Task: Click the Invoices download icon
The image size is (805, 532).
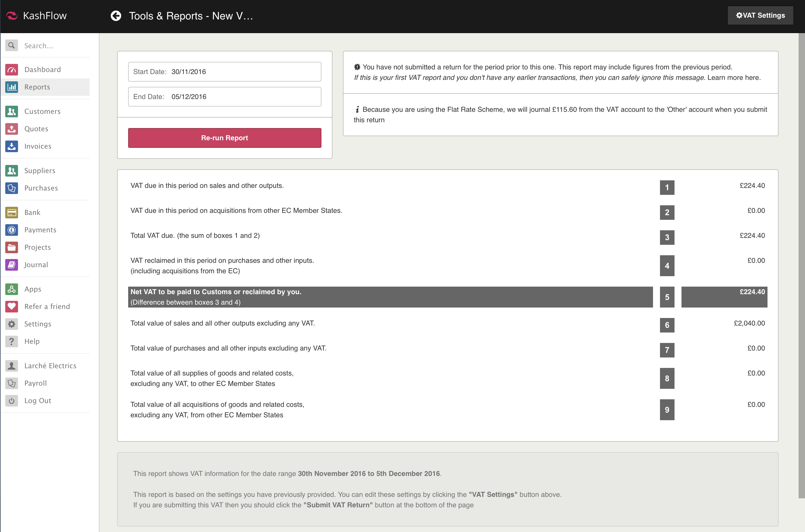Action: click(x=12, y=146)
